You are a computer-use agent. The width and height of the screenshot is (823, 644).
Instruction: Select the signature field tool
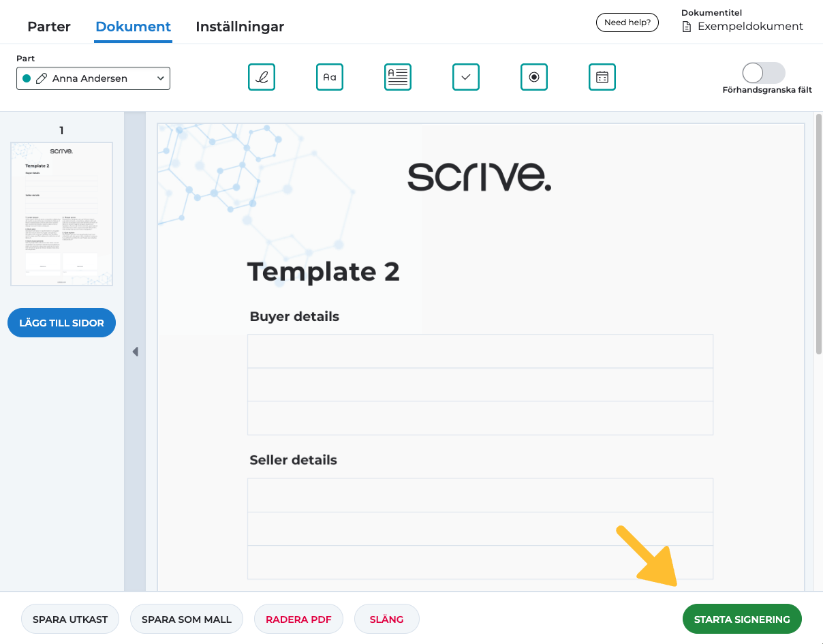(x=262, y=77)
